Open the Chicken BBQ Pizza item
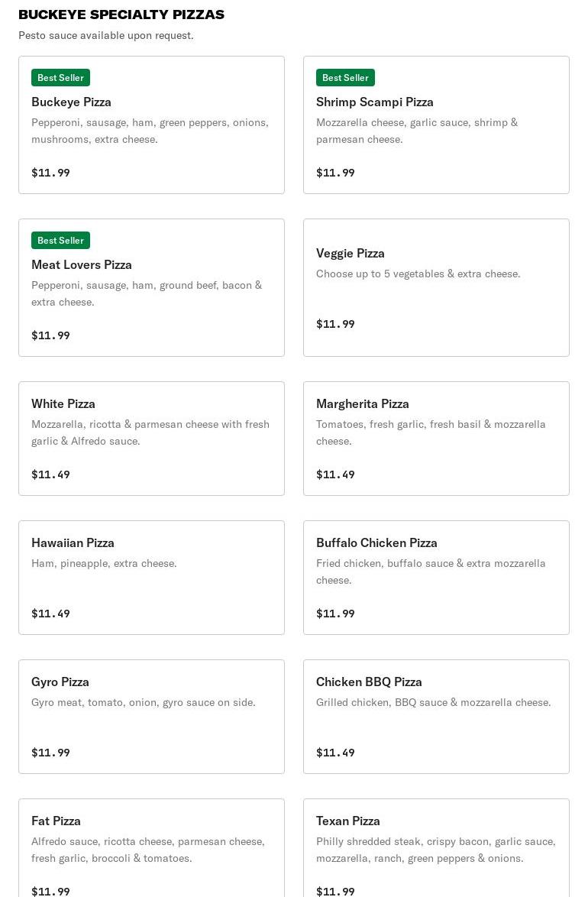Screen dimensions: 588x897 click(x=369, y=682)
